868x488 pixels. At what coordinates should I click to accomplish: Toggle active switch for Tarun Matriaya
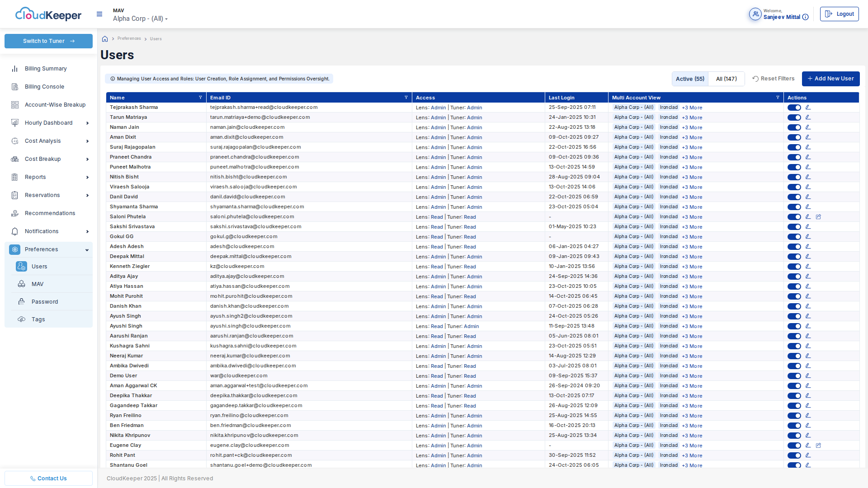click(794, 117)
